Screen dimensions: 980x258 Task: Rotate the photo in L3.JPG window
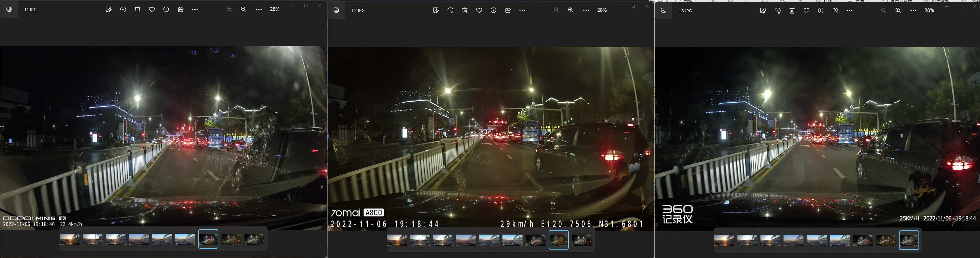tap(777, 11)
